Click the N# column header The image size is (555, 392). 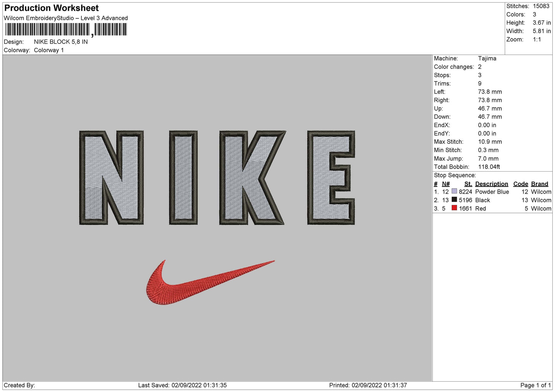446,184
